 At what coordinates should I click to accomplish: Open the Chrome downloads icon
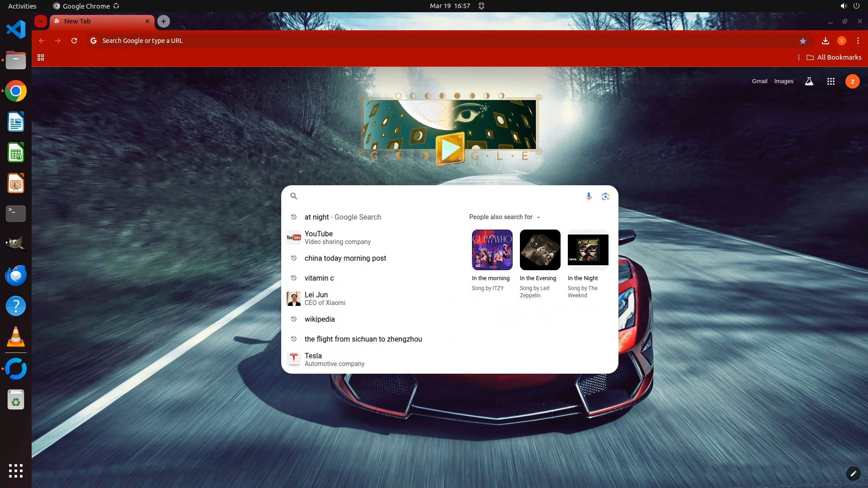826,41
